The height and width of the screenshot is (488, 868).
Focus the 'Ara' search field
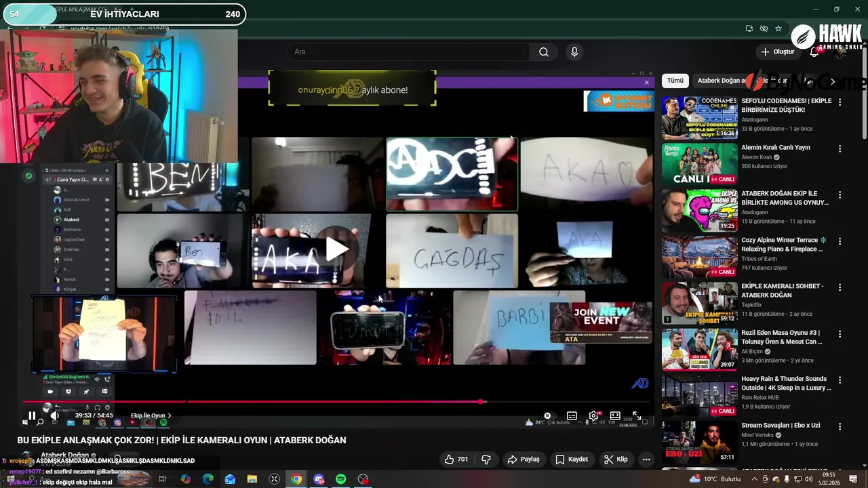tap(409, 52)
